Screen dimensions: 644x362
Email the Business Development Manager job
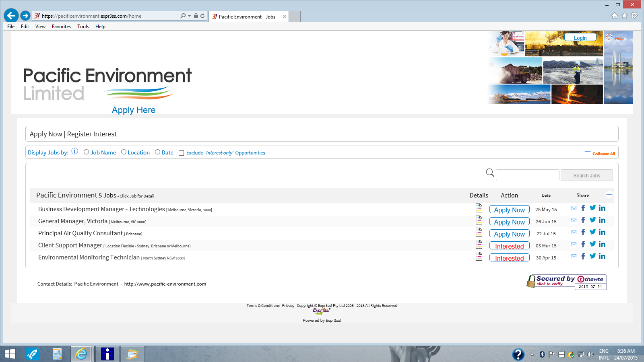coord(574,208)
